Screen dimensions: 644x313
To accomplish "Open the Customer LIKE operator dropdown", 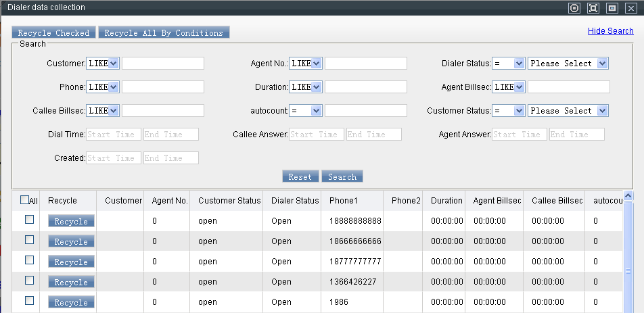I will pyautogui.click(x=103, y=64).
